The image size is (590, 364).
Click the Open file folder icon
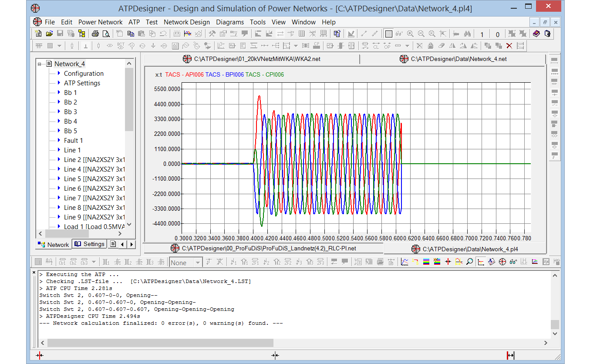tap(49, 34)
